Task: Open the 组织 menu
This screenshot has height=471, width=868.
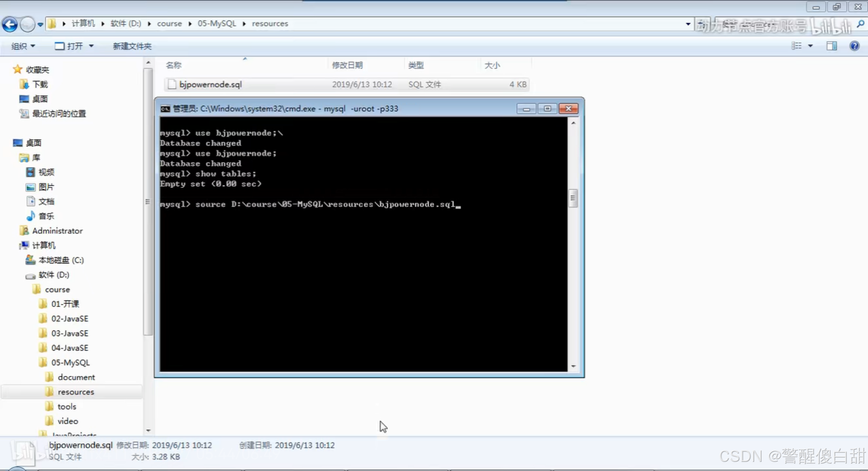Action: (23, 46)
